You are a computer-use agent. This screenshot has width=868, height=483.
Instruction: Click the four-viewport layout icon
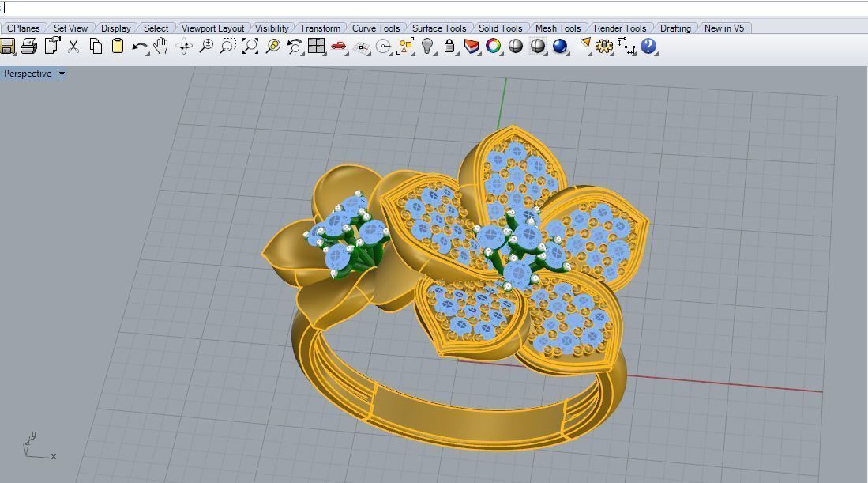(316, 46)
